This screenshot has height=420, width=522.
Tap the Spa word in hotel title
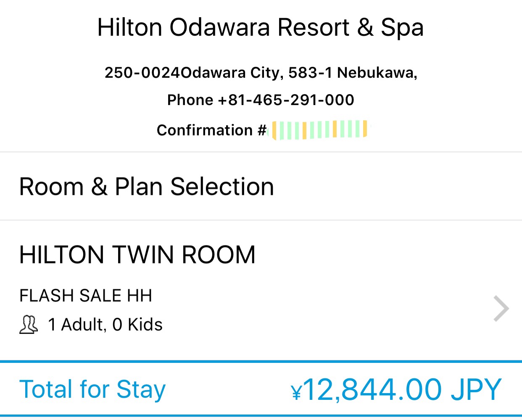point(402,29)
